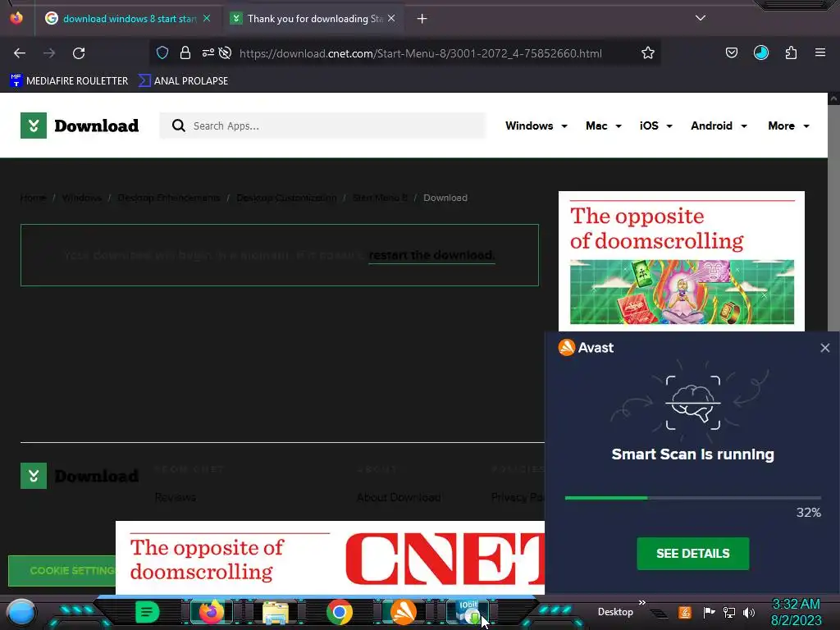The height and width of the screenshot is (630, 840).
Task: Click the Avast tray icon
Action: click(685, 612)
